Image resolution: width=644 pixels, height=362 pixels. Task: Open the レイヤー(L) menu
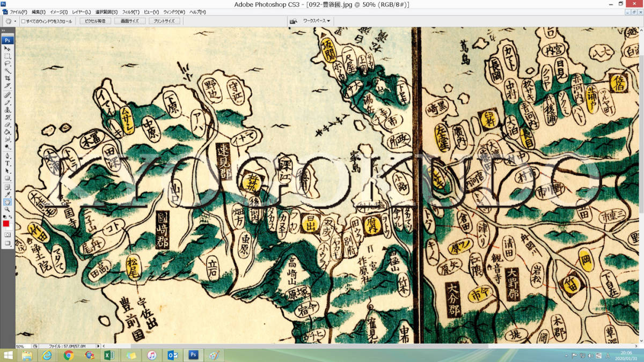pyautogui.click(x=81, y=12)
